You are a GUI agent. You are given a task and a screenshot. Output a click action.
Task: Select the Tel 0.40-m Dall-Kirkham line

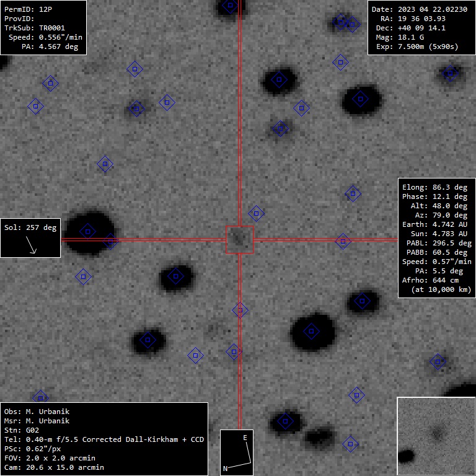104,439
